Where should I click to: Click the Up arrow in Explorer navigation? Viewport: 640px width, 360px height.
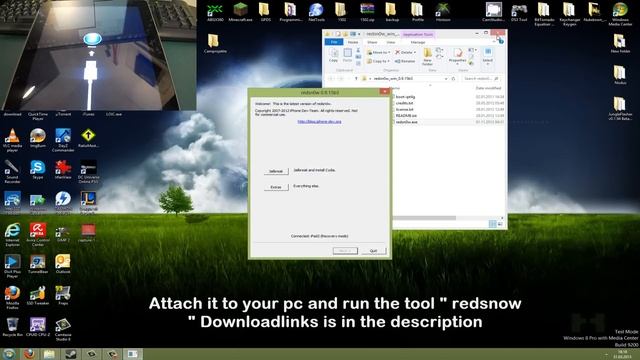pos(356,78)
